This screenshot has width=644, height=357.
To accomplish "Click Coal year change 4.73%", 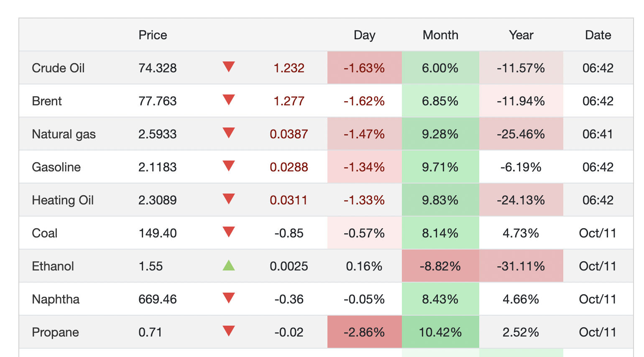I will coord(521,233).
